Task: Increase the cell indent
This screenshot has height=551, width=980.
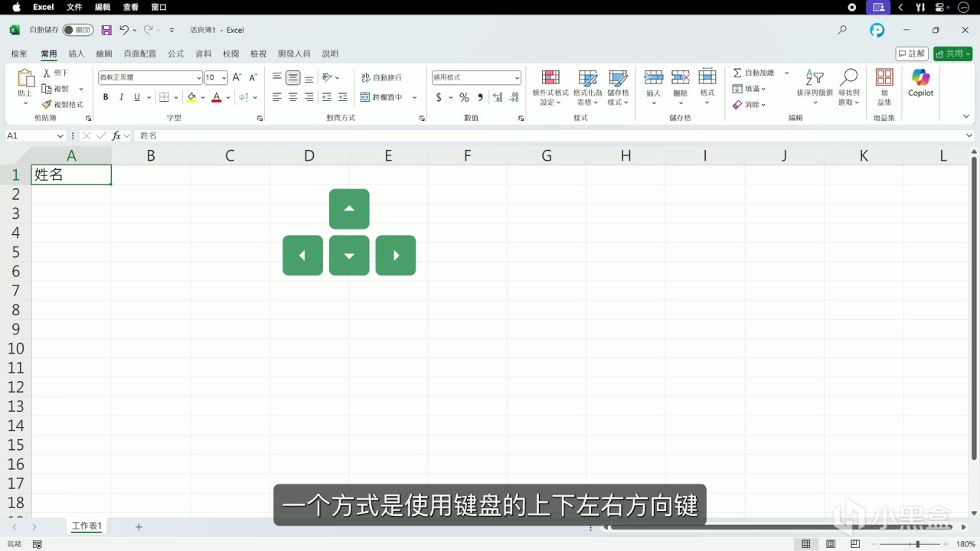Action: pyautogui.click(x=343, y=97)
